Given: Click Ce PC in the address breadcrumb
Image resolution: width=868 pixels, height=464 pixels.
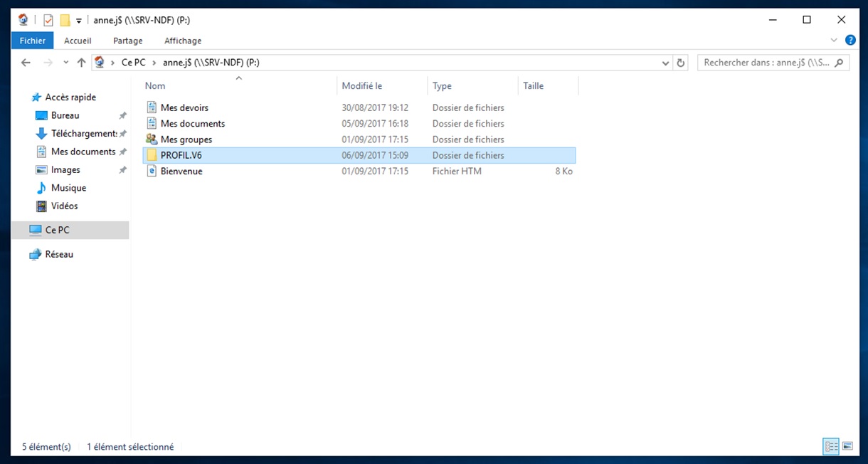Looking at the screenshot, I should tap(133, 63).
